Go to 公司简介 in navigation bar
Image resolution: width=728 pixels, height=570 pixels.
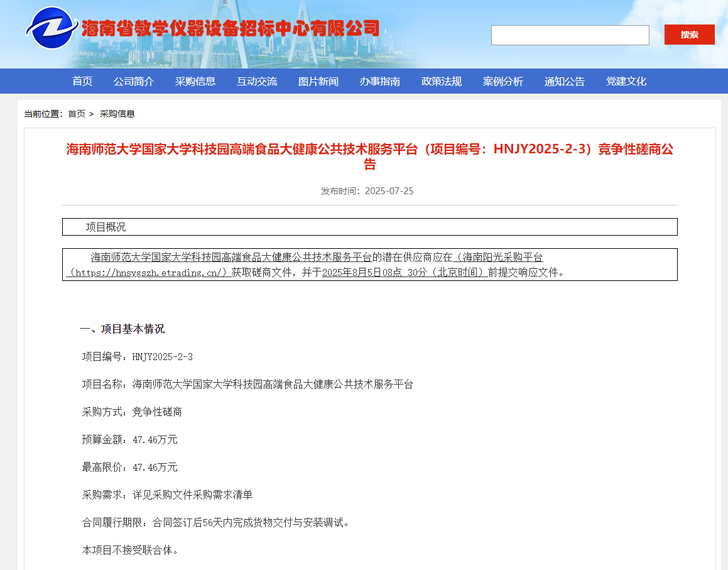[134, 81]
